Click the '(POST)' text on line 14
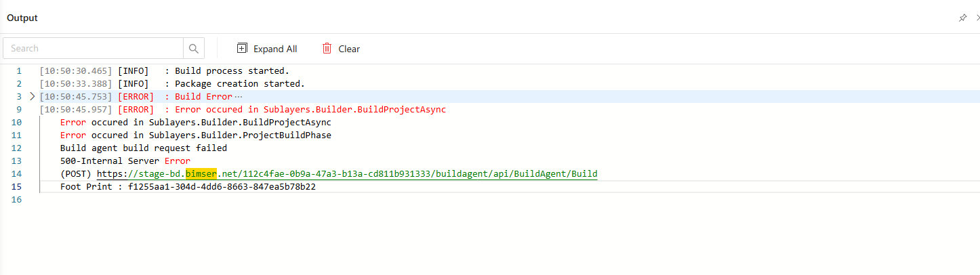The height and width of the screenshot is (275, 980). tap(76, 174)
